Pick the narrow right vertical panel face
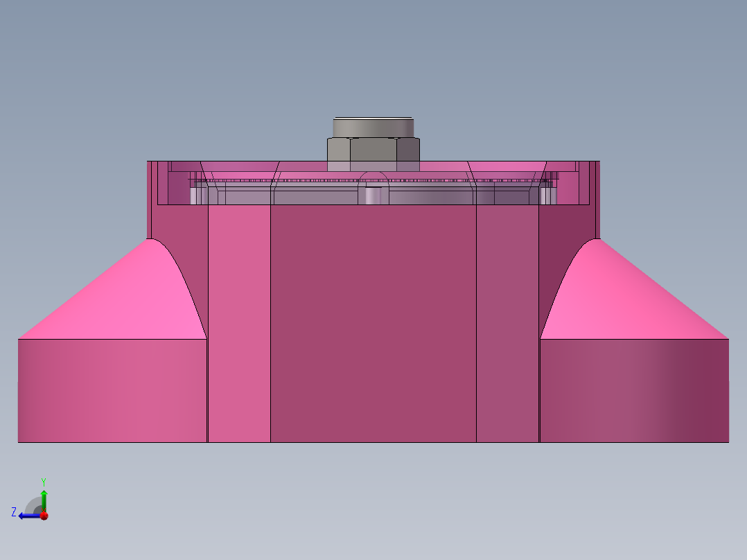The width and height of the screenshot is (747, 560). click(x=507, y=326)
